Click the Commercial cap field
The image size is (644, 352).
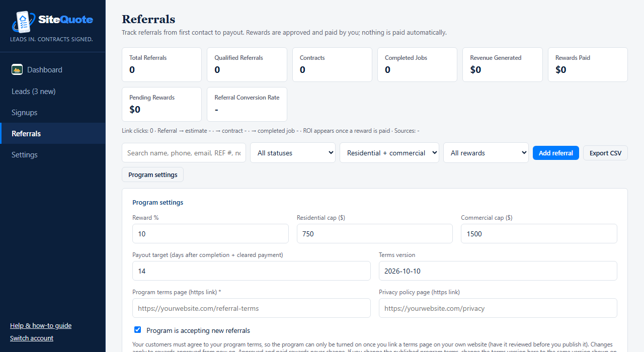tap(539, 234)
